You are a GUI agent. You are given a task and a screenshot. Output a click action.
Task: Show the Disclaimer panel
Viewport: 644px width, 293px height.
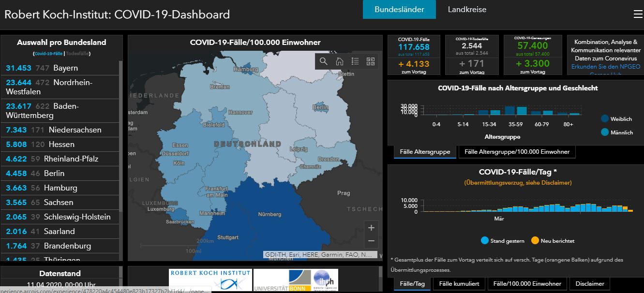[589, 283]
